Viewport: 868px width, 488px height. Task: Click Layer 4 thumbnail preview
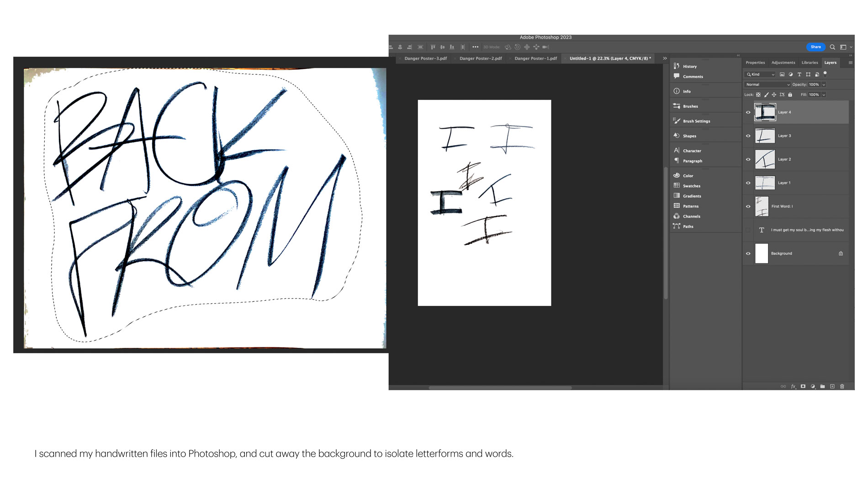tap(764, 112)
